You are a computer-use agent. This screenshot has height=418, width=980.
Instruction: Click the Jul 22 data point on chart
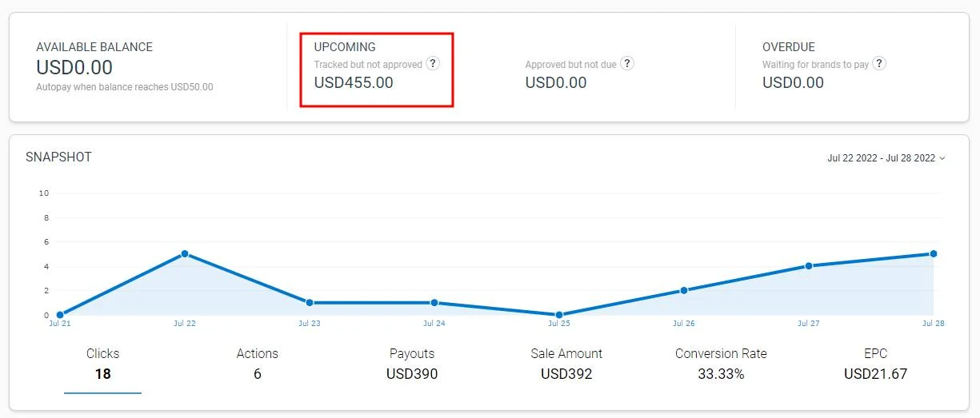tap(185, 254)
